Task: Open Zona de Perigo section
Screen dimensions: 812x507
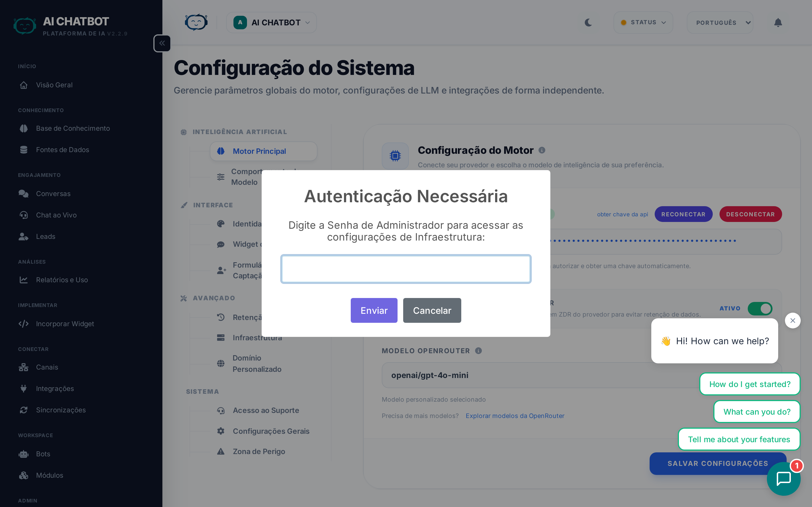Action: point(259,451)
